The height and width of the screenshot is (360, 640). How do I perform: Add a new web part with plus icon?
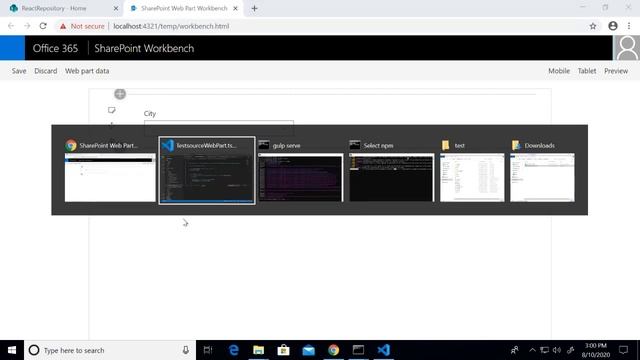coord(120,94)
